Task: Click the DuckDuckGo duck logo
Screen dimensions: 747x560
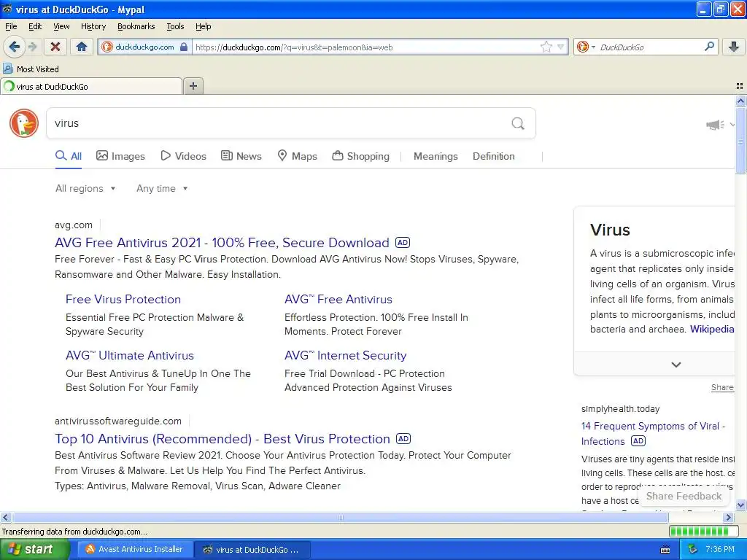Action: (24, 123)
